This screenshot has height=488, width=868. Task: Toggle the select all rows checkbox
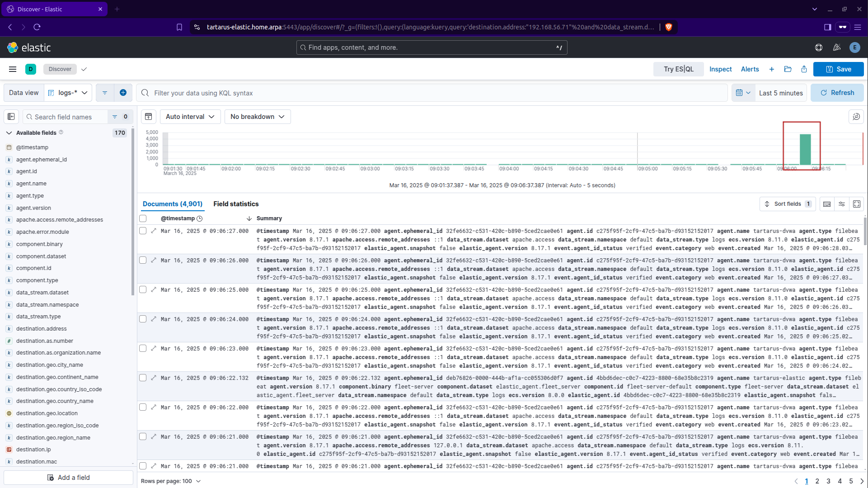[x=143, y=218]
